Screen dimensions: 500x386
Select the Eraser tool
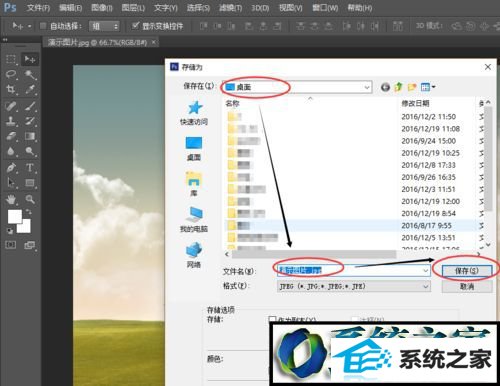(x=11, y=136)
